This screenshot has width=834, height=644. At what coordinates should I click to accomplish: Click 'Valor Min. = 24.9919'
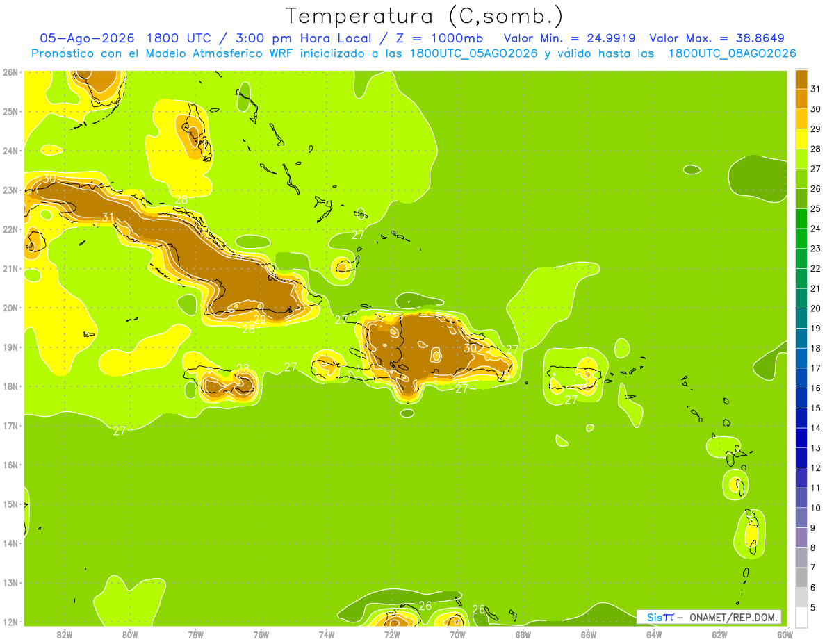point(569,38)
